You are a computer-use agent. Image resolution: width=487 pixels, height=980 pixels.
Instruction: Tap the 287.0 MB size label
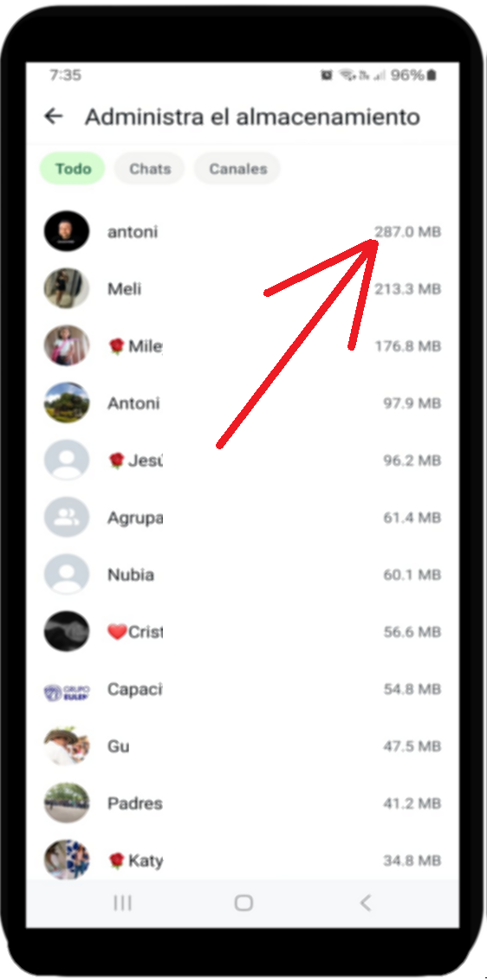407,232
